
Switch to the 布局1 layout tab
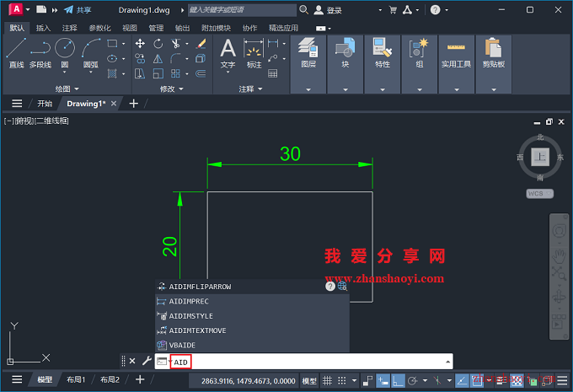[x=76, y=379]
